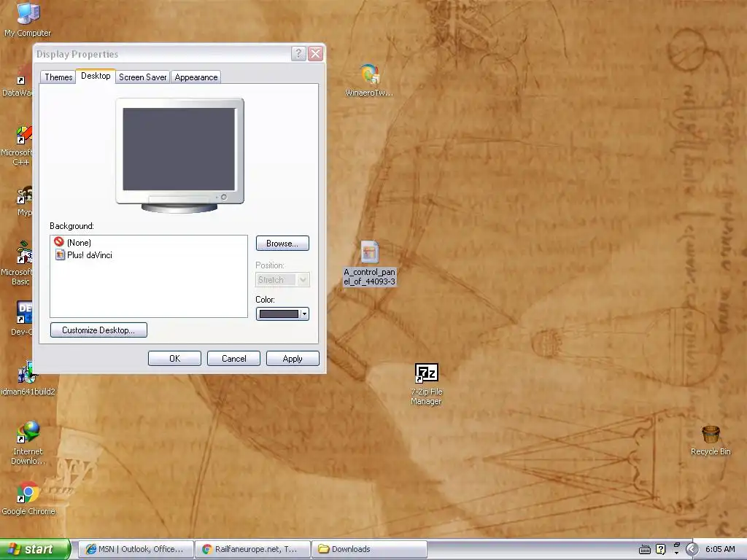747x560 pixels.
Task: Click the Browse... button
Action: (282, 244)
